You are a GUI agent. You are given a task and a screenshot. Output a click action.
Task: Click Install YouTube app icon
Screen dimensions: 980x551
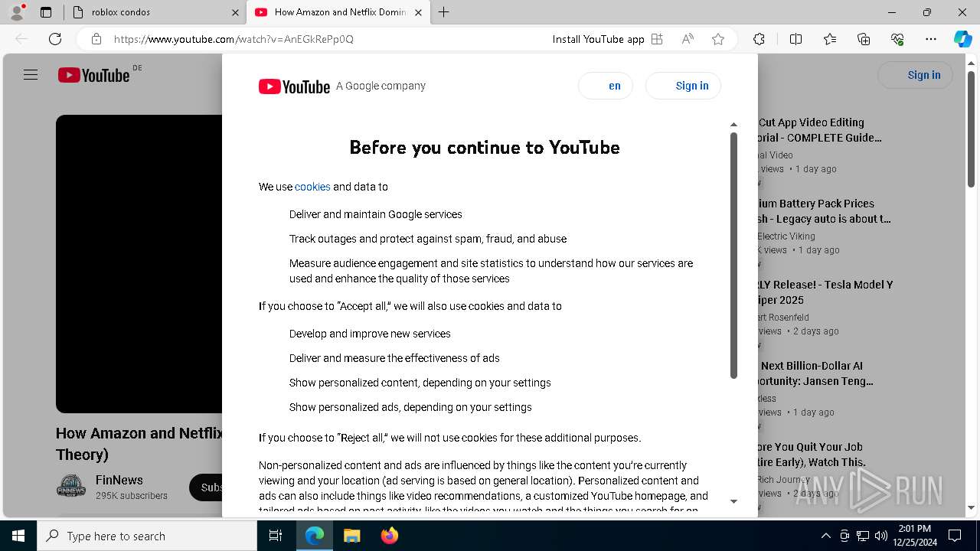point(657,39)
